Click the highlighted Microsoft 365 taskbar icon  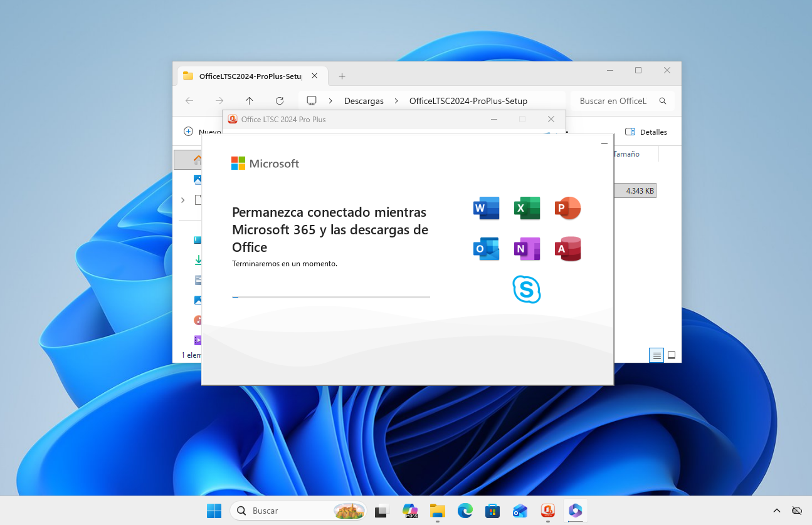tap(576, 511)
